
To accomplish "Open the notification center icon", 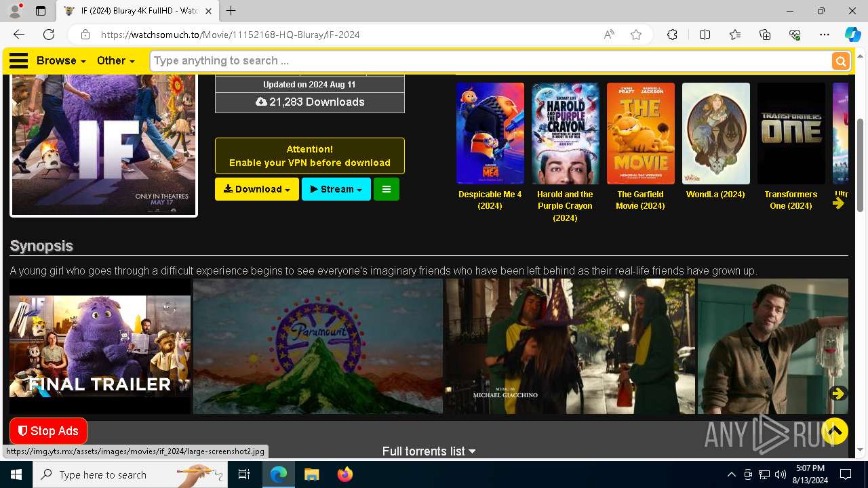I will point(846,474).
